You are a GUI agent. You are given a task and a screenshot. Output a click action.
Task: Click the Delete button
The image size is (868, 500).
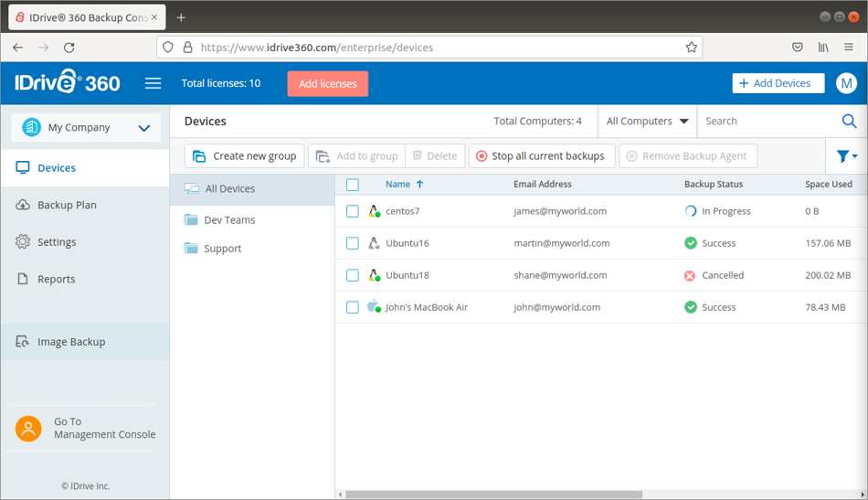click(435, 156)
